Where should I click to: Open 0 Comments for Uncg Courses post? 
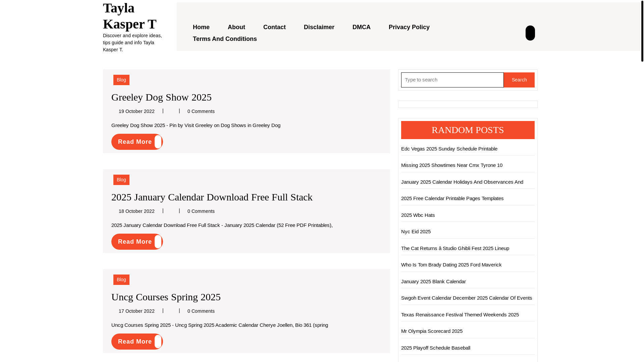point(201,311)
